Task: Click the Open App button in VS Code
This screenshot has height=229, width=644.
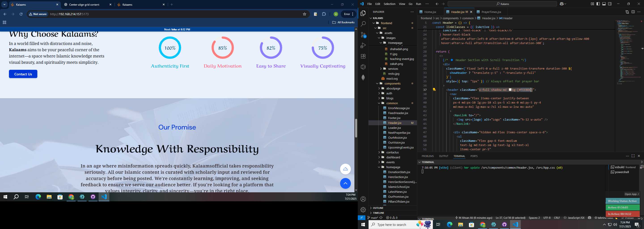Action: (631, 194)
